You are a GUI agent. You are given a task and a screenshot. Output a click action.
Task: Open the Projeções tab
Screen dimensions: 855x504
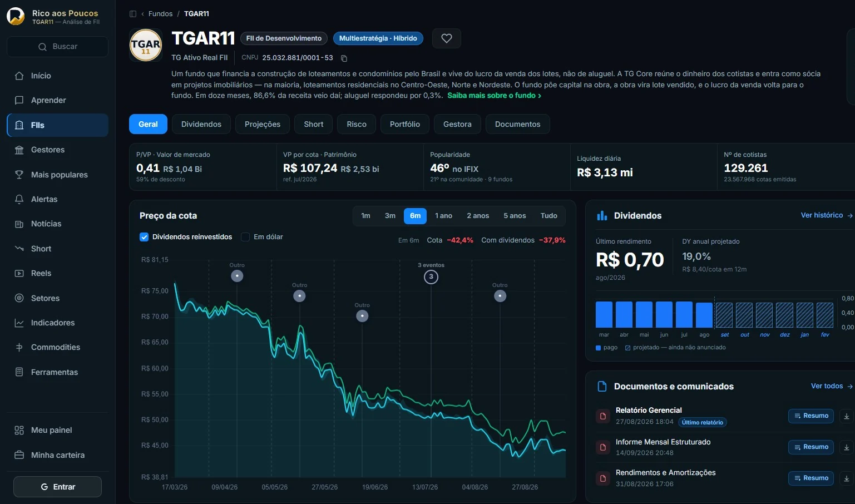(x=263, y=124)
